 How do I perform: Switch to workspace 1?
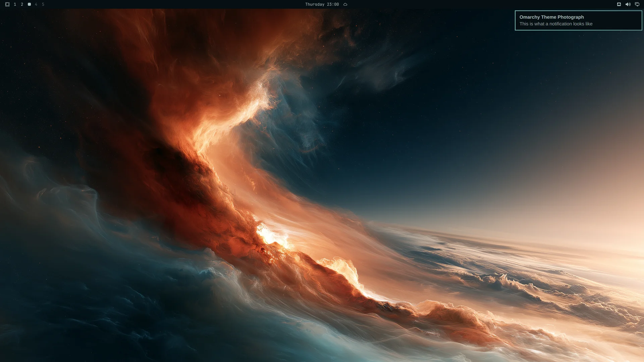click(x=15, y=4)
